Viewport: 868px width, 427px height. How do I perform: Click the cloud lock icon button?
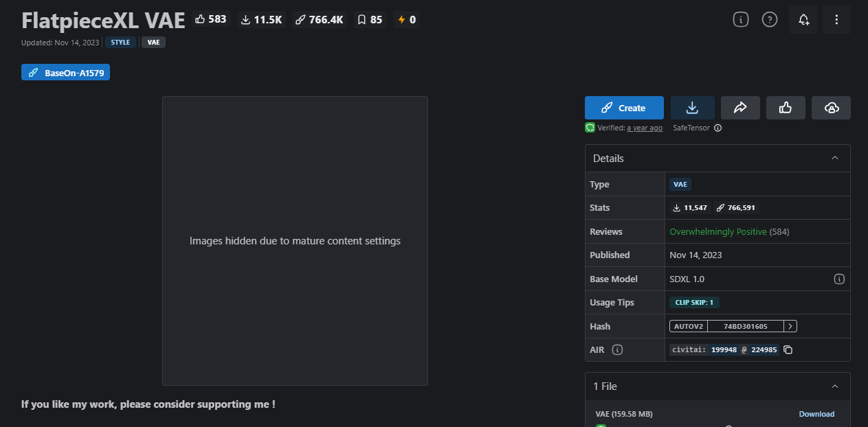point(831,108)
